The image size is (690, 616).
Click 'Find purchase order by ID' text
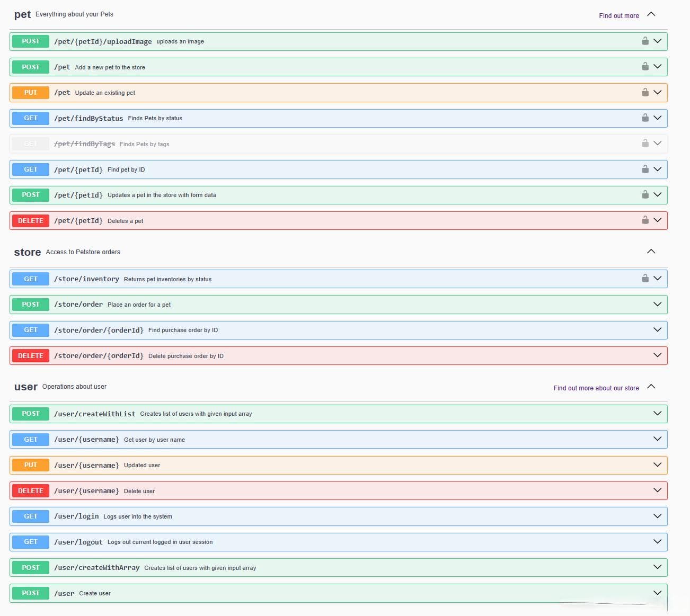tap(183, 330)
